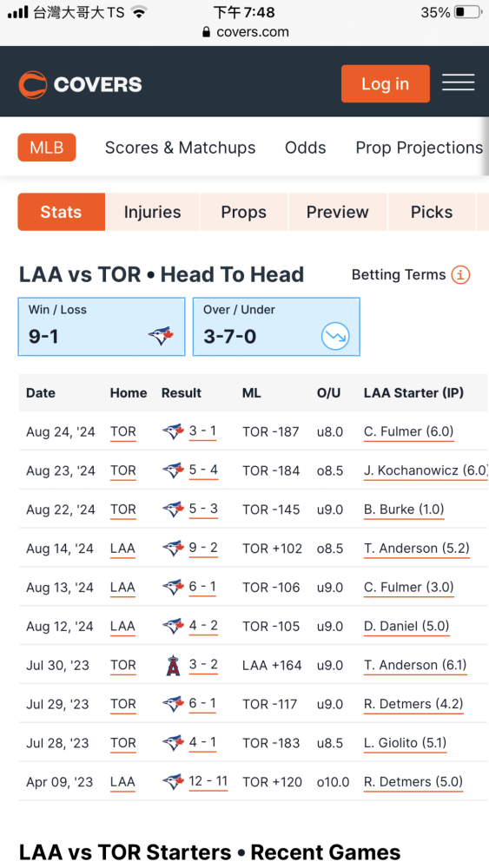Click the down-trend arrow in the Over/Under card

[x=335, y=337]
